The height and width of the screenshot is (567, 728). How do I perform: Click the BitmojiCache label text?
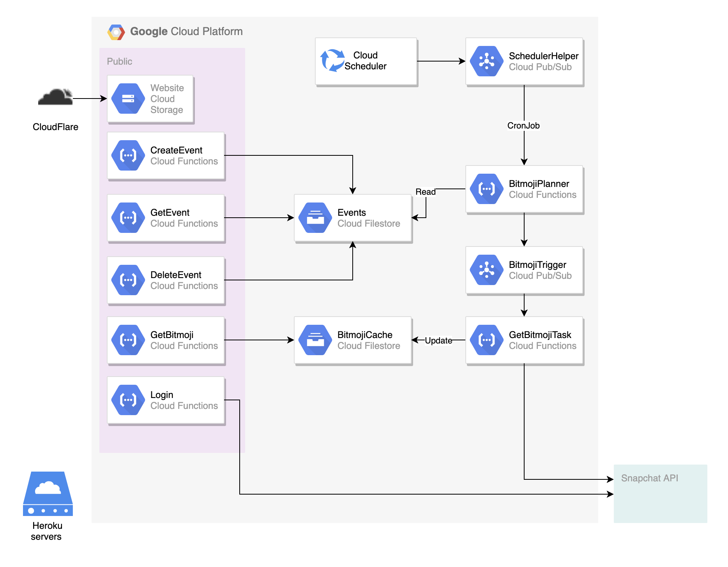[x=365, y=335]
